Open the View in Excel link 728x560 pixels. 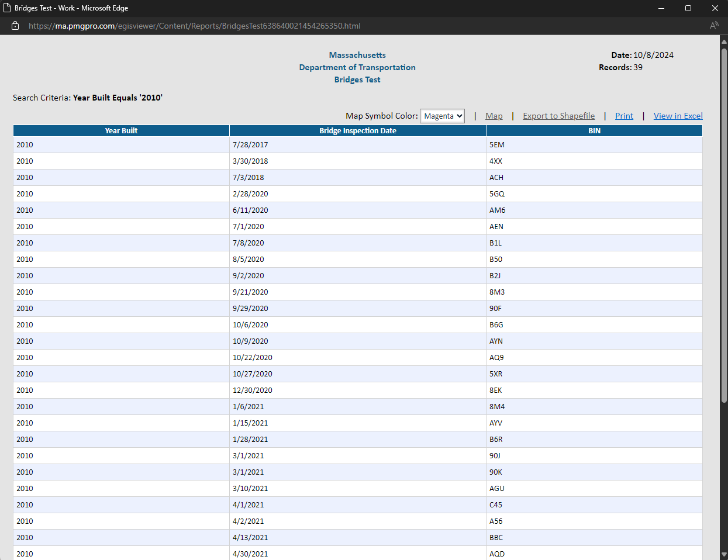(x=678, y=116)
